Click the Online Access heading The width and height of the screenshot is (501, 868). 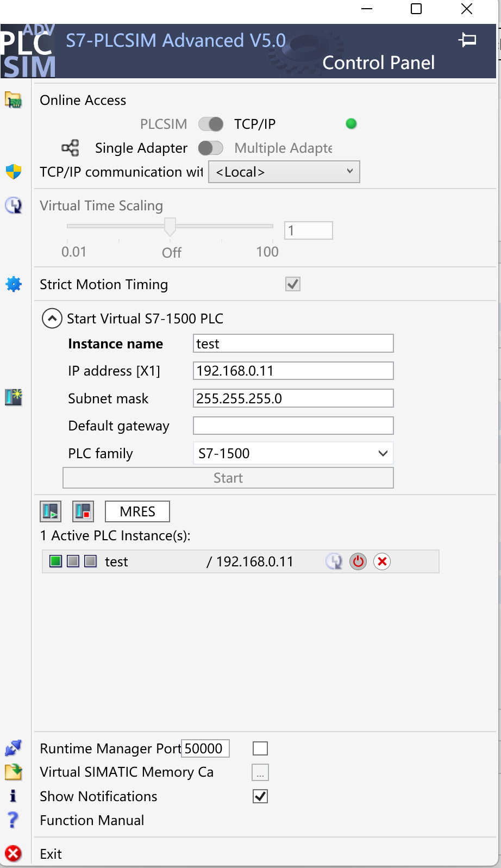83,100
